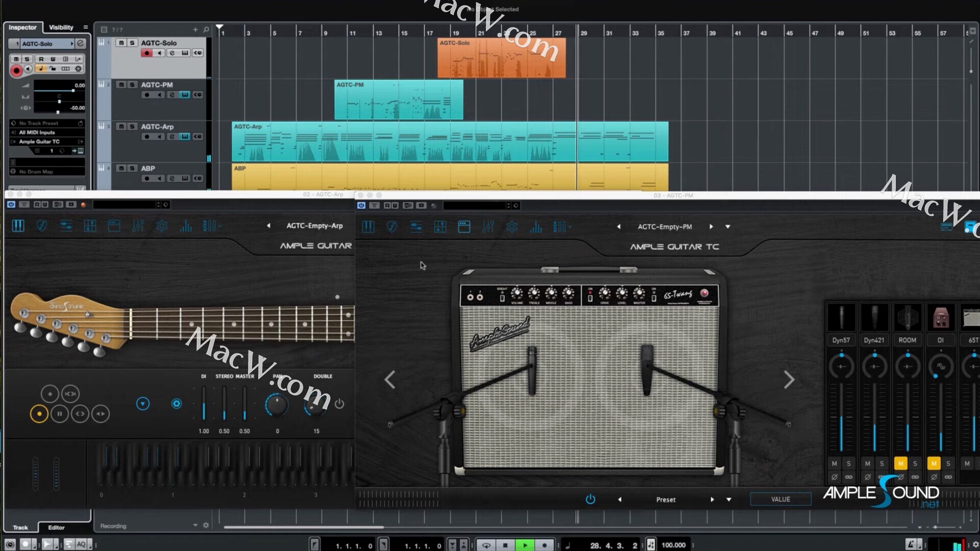Open the preset dropdown arrow beside AGTC-Empty-PM

[728, 227]
